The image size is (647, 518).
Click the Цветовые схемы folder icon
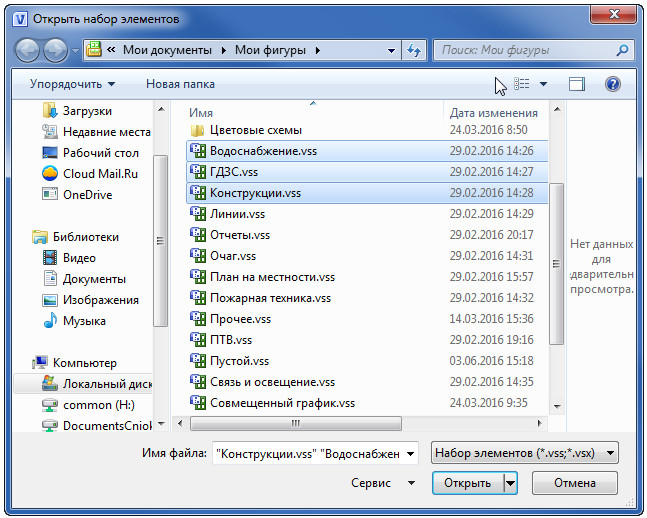[x=197, y=130]
